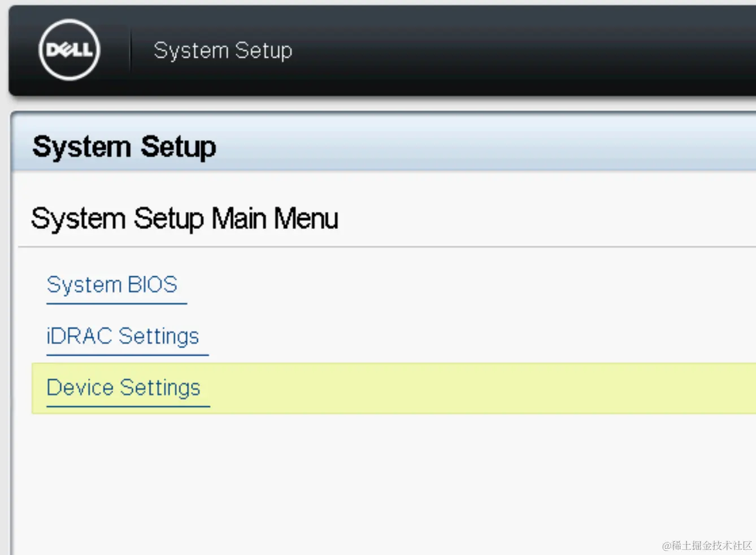
Task: Click blank space right of iDRAC Settings
Action: point(452,336)
